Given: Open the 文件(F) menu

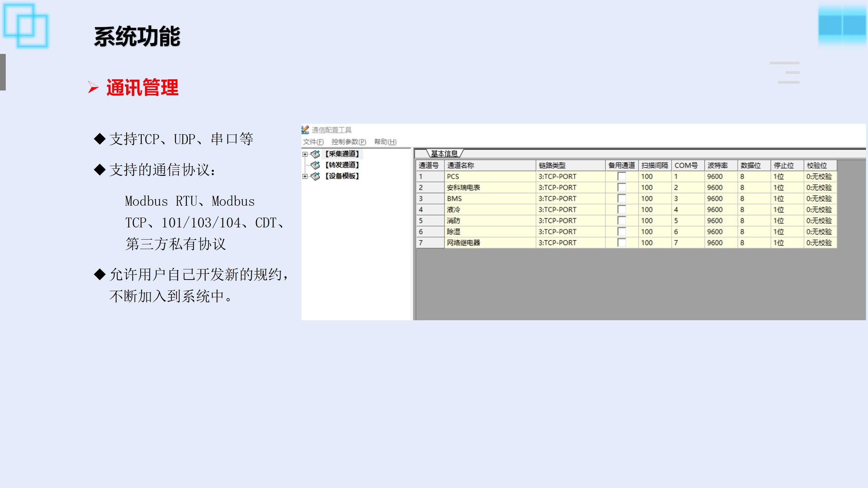Looking at the screenshot, I should pyautogui.click(x=313, y=142).
